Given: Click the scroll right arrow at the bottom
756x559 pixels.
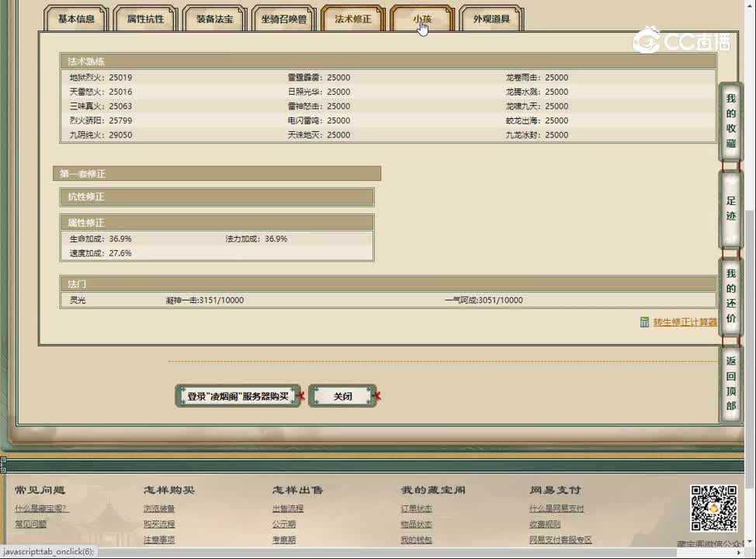Looking at the screenshot, I should pos(739,552).
